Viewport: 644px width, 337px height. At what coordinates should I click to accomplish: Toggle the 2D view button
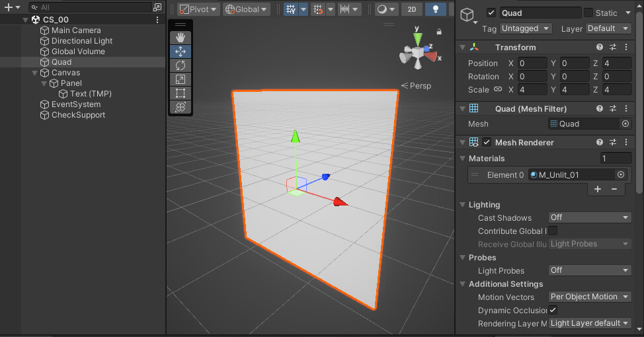pos(411,9)
